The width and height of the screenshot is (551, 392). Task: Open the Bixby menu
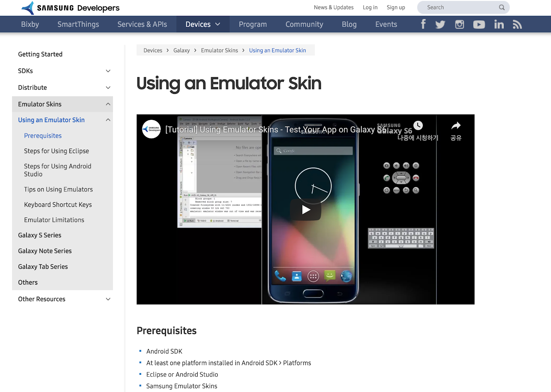[30, 24]
